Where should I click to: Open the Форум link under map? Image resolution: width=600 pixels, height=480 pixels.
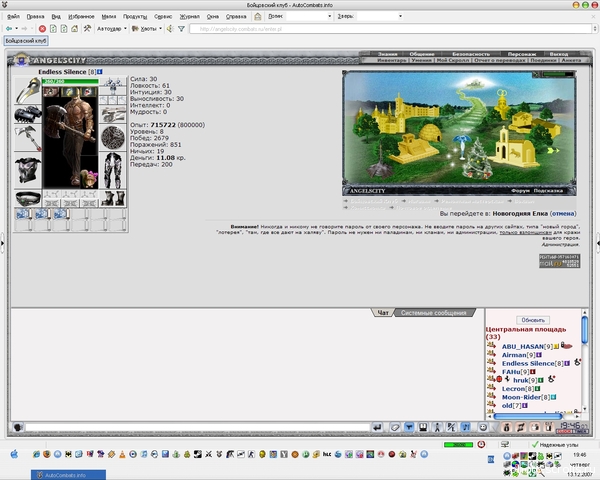click(520, 191)
